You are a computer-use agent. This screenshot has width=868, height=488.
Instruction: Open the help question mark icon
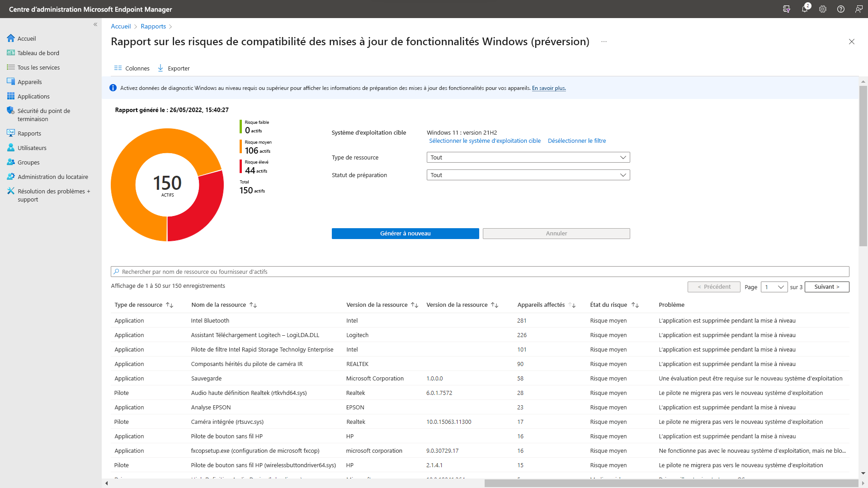coord(841,9)
